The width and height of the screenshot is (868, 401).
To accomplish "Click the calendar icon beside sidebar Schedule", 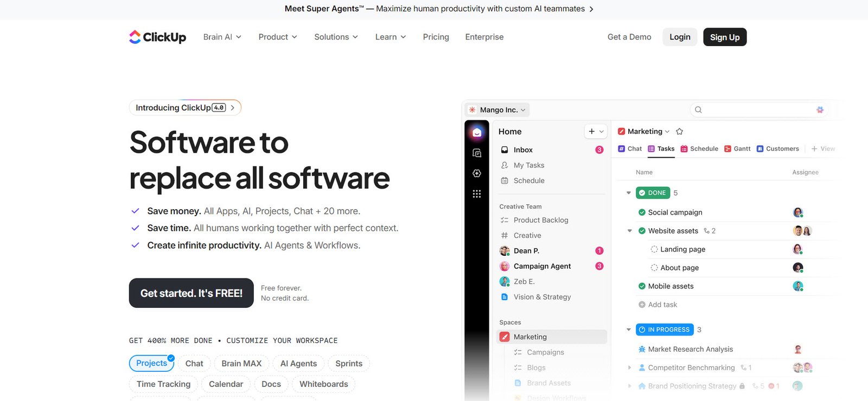I will coord(505,180).
